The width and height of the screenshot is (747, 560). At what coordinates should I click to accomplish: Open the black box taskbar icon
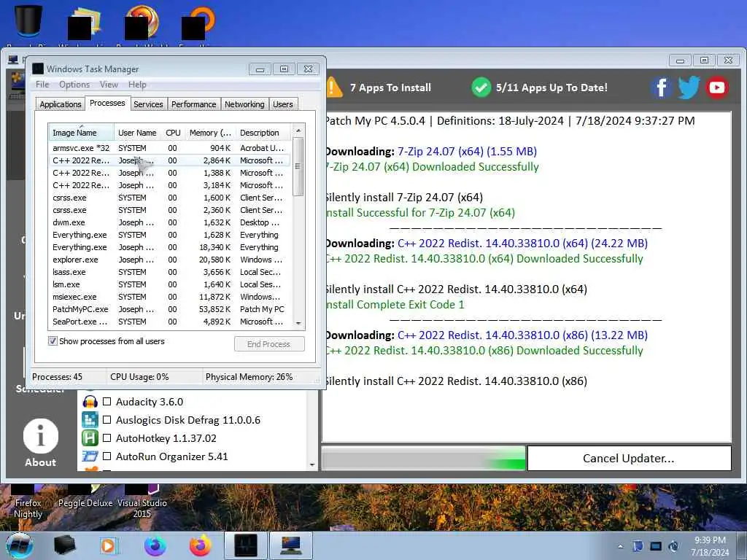pos(64,545)
